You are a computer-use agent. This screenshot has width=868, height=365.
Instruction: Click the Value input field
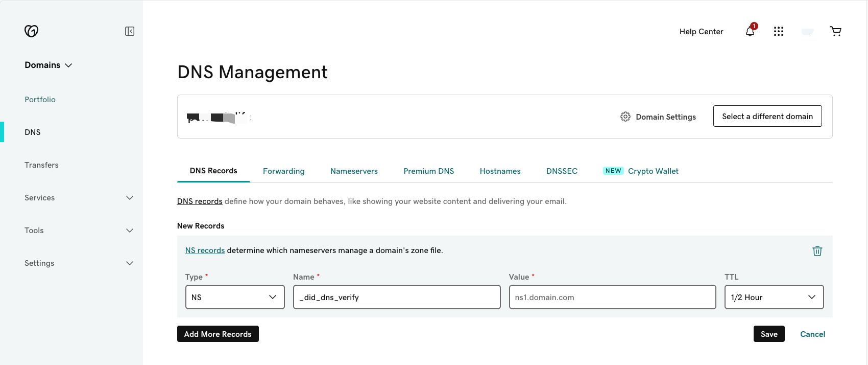point(612,297)
